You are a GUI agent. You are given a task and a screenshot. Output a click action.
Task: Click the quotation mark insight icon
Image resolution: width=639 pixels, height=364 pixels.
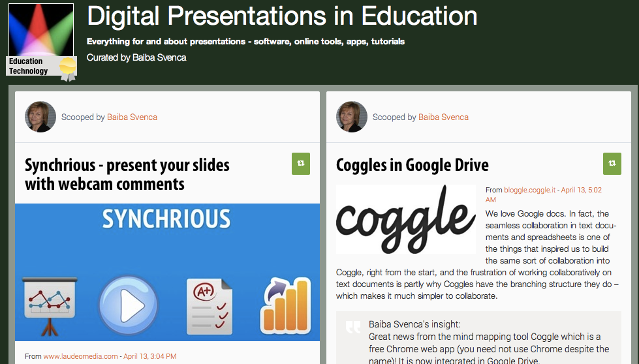[353, 327]
